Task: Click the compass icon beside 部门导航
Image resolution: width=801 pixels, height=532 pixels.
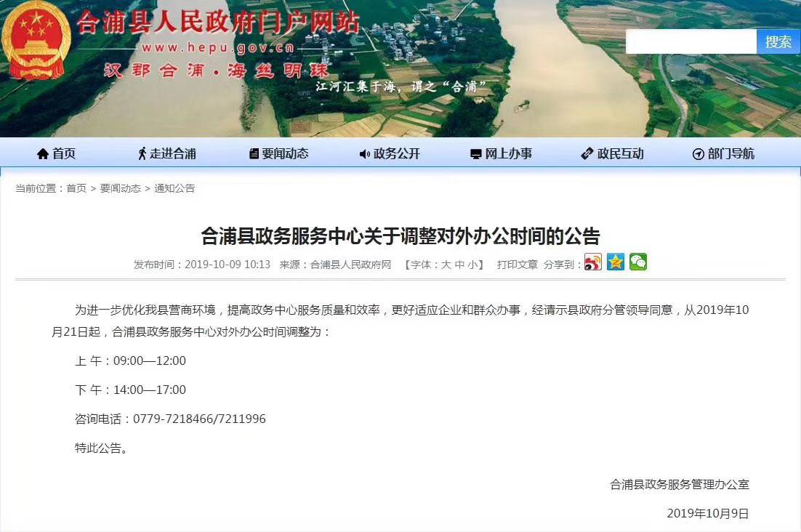Action: [699, 153]
